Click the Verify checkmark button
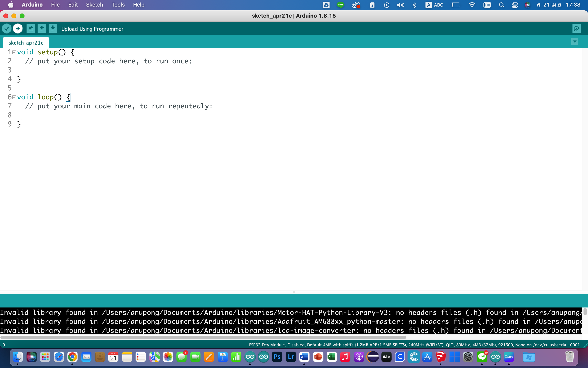 pos(7,29)
